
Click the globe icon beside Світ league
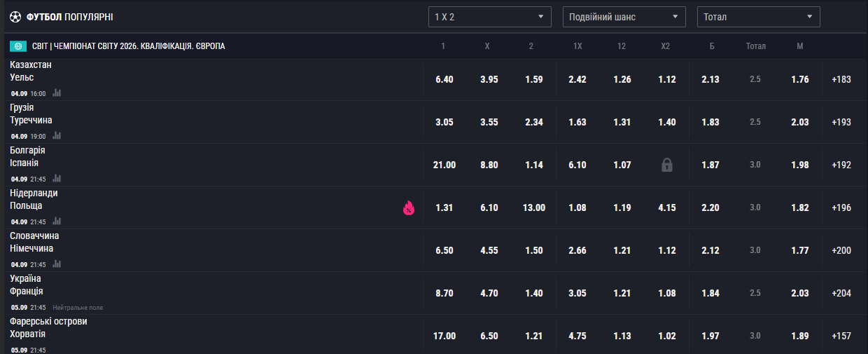click(18, 46)
